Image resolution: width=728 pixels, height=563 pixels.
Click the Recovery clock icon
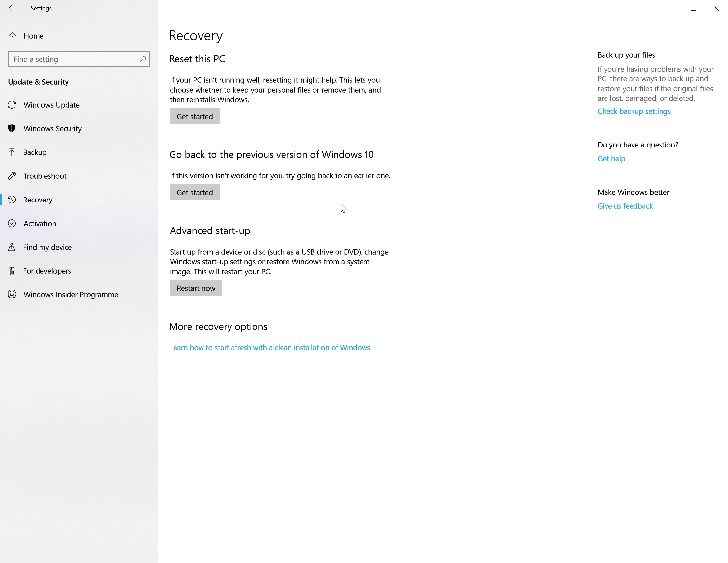click(12, 200)
